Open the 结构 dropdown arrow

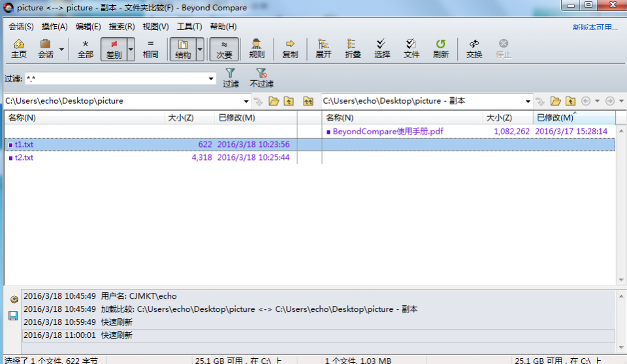click(x=200, y=49)
